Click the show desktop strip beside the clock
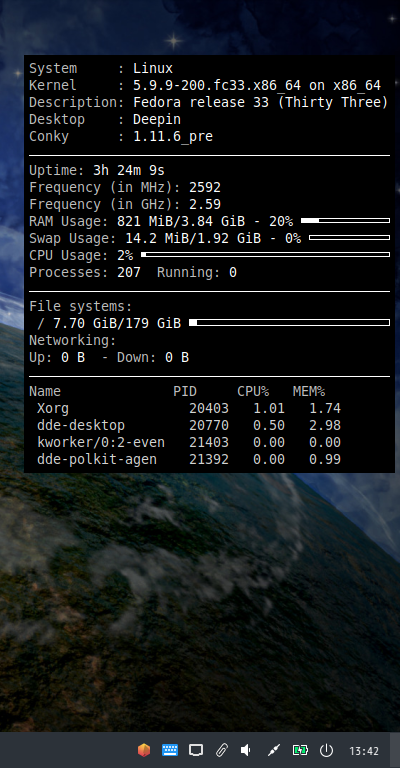This screenshot has width=400, height=768. pos(395,750)
